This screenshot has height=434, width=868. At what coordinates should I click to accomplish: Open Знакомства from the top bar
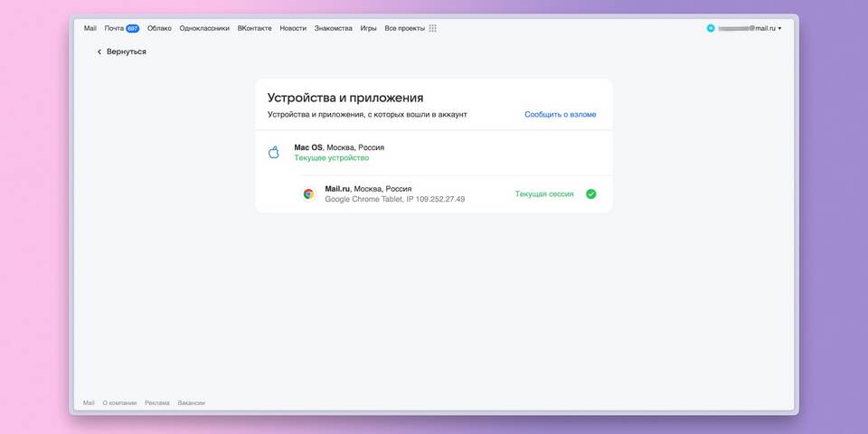tap(334, 28)
